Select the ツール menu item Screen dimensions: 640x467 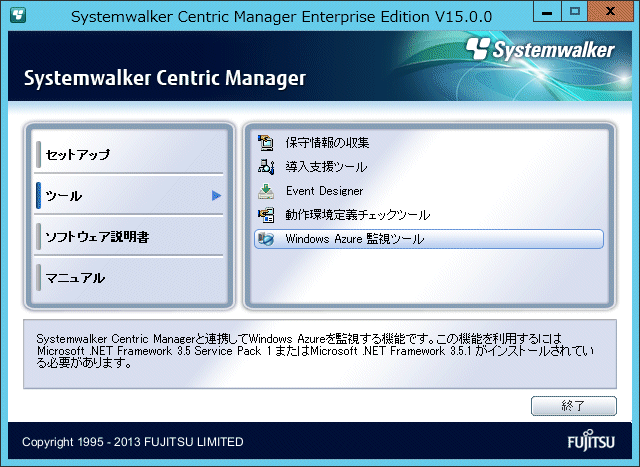click(129, 196)
